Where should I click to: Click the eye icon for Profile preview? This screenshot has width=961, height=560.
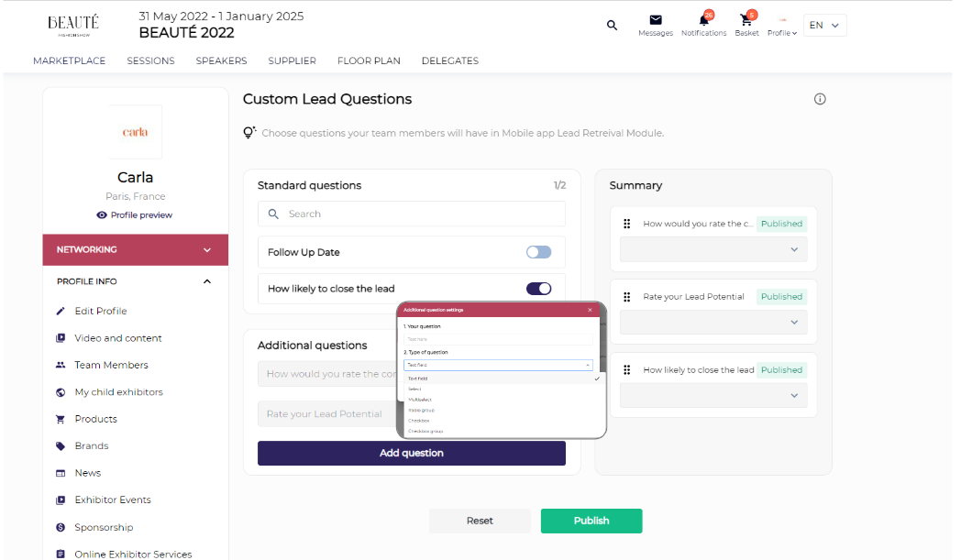[x=102, y=215]
